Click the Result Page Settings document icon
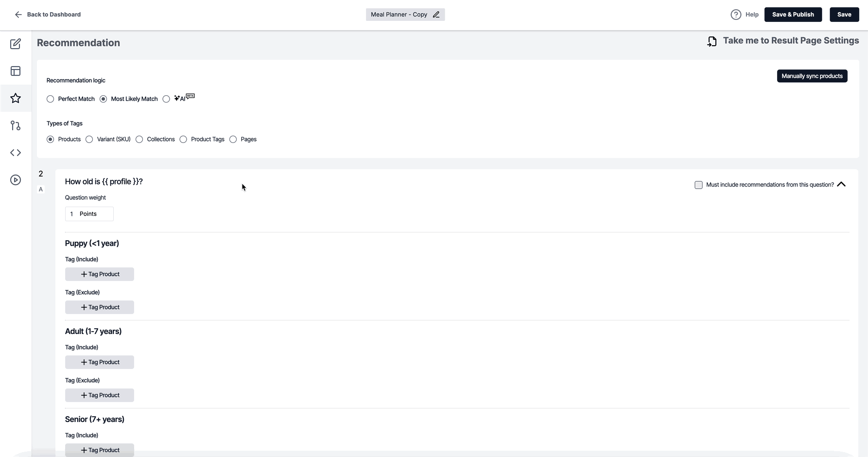The image size is (868, 457). click(x=712, y=41)
